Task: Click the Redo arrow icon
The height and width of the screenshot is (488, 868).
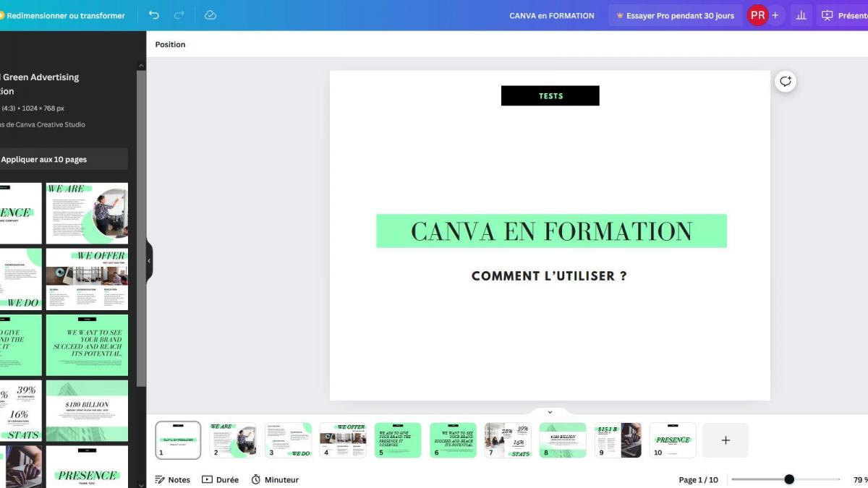Action: tap(179, 15)
